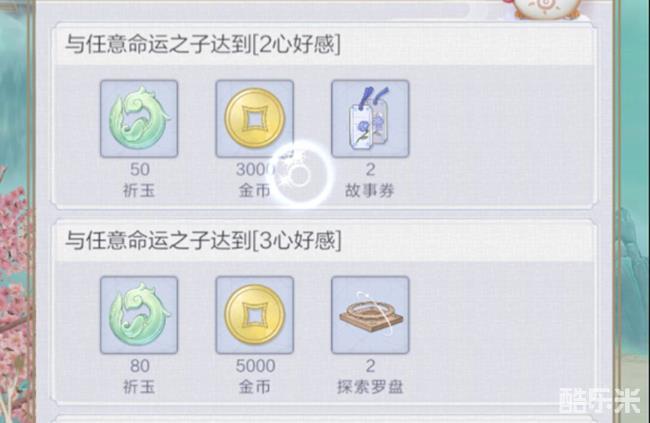Click the 酷乐米 watermark logo
650x423 pixels.
pyautogui.click(x=600, y=401)
